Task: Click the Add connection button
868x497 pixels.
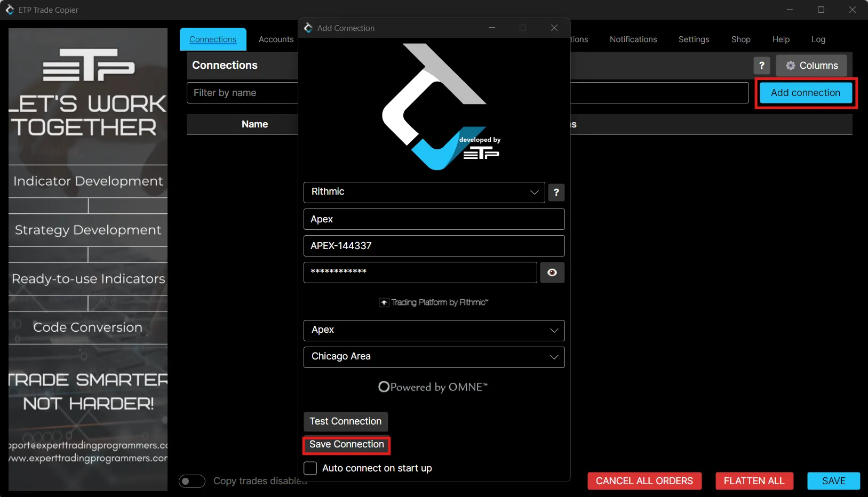Action: pos(806,93)
